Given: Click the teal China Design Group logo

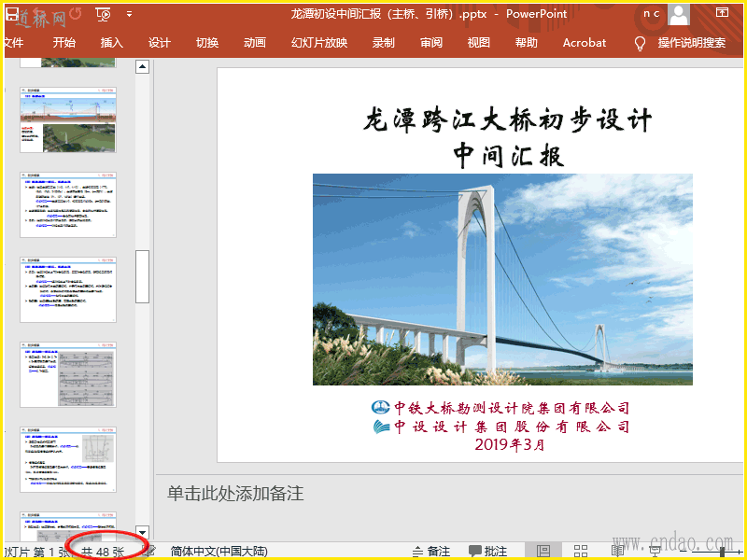Looking at the screenshot, I should (382, 427).
